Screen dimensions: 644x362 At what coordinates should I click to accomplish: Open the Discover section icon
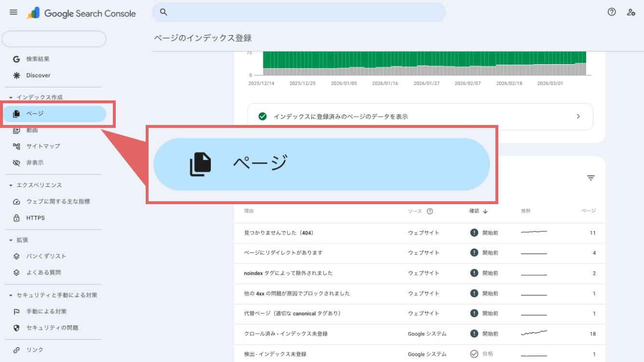pyautogui.click(x=17, y=75)
